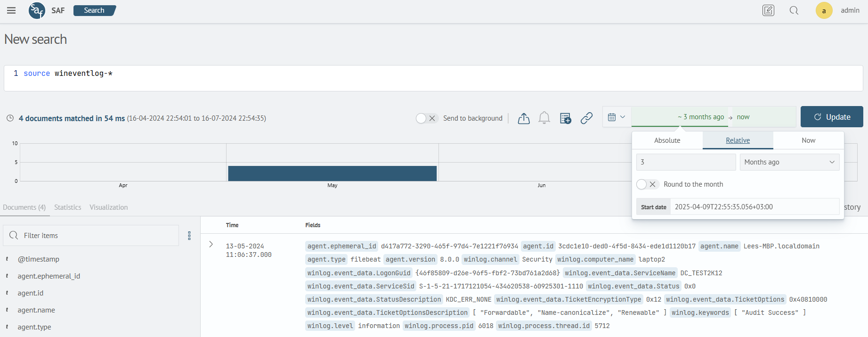
Task: Click the Time column header
Action: pyautogui.click(x=232, y=225)
